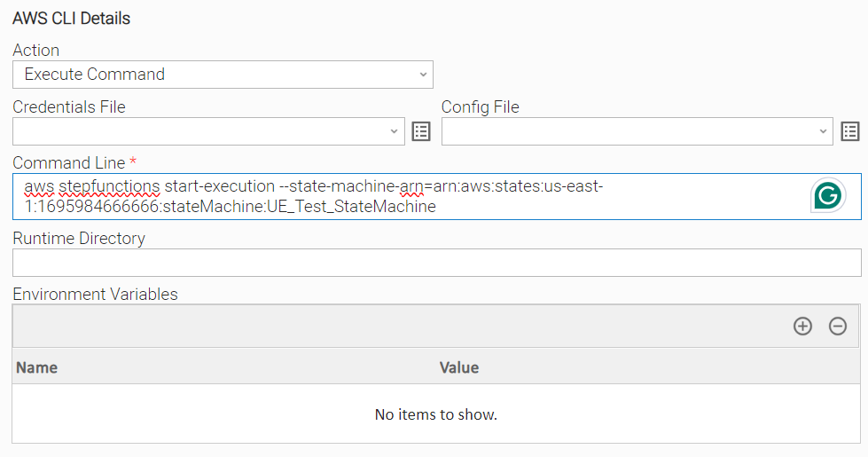Expand the Config File dropdown
Screen dimensions: 868x457
637,131
